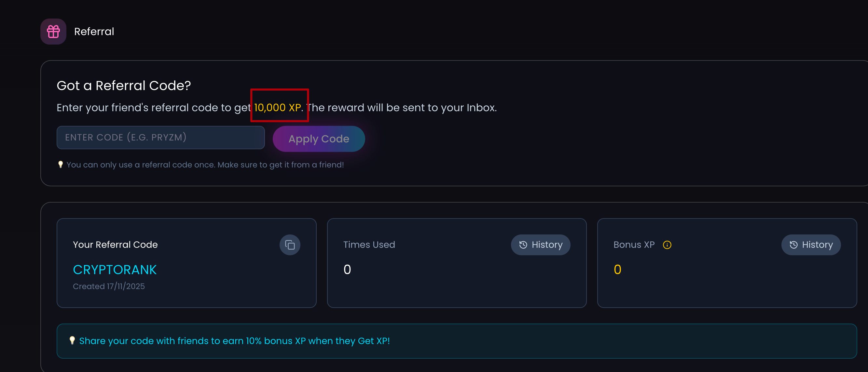Click the Created 17/11/2025 date text

tap(108, 286)
